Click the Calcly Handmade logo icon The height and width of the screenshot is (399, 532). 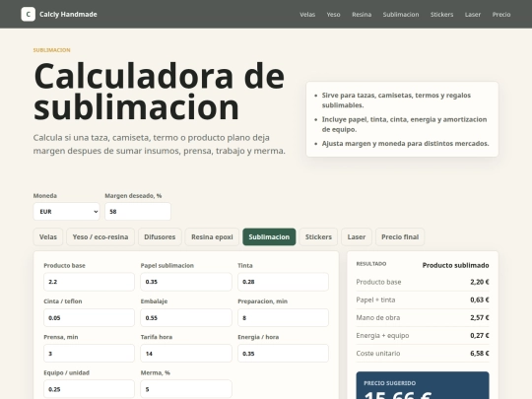tap(28, 14)
